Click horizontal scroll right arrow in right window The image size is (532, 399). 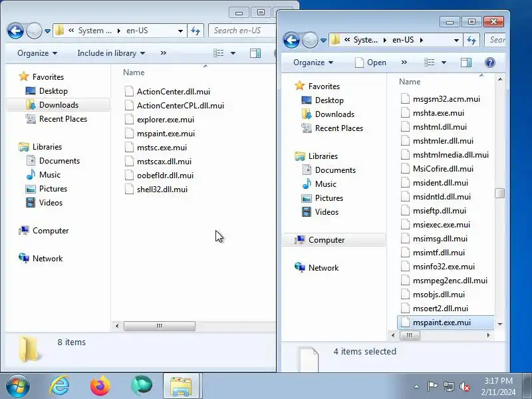pos(488,335)
